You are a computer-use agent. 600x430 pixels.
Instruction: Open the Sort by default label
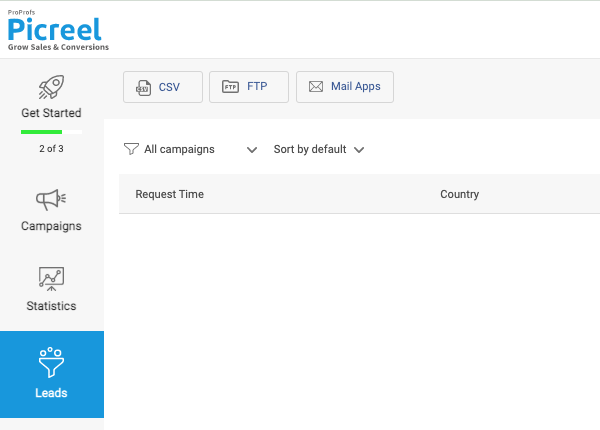pyautogui.click(x=310, y=149)
